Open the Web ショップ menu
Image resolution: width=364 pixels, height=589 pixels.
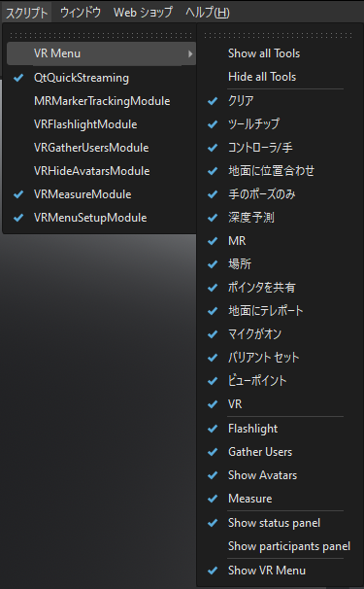143,13
